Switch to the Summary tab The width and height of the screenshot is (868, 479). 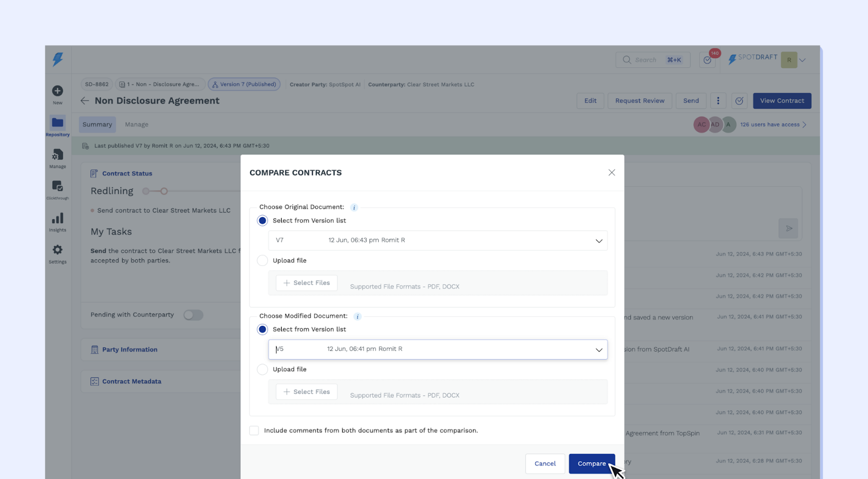coord(97,125)
